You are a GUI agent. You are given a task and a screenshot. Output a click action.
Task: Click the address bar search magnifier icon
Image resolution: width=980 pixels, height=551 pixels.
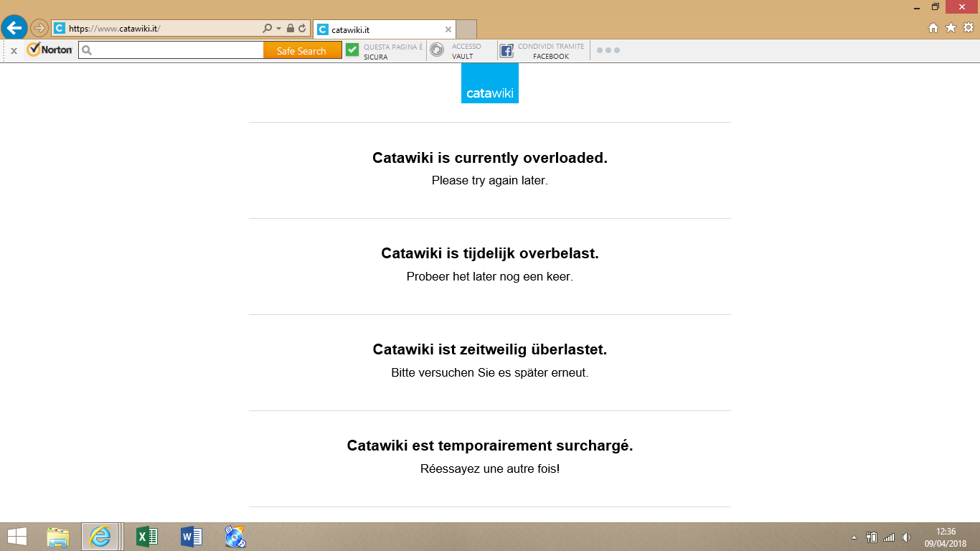(x=268, y=29)
